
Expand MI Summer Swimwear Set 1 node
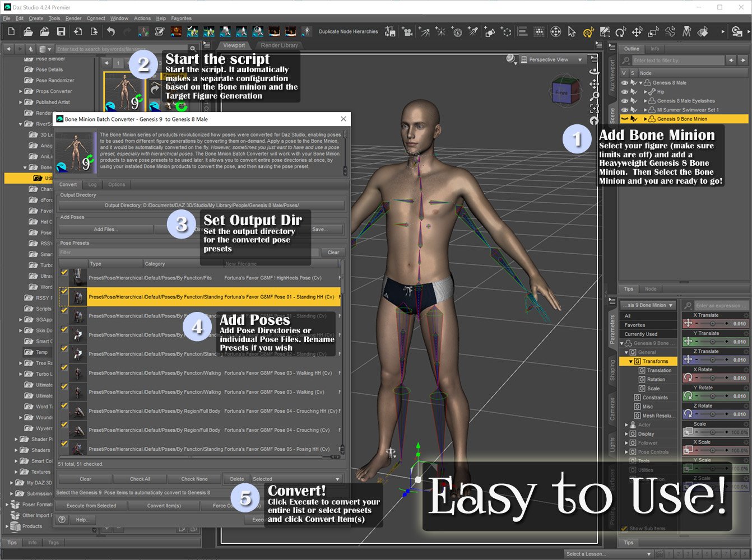(646, 110)
